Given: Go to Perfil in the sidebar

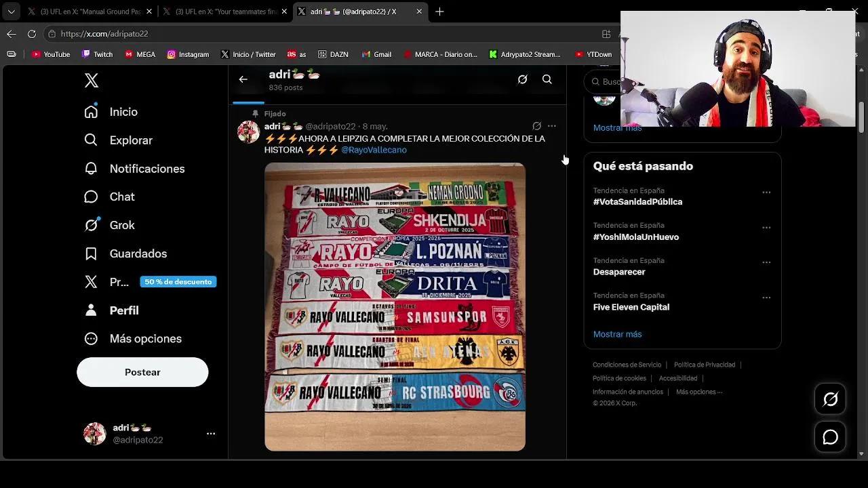Looking at the screenshot, I should (111, 310).
